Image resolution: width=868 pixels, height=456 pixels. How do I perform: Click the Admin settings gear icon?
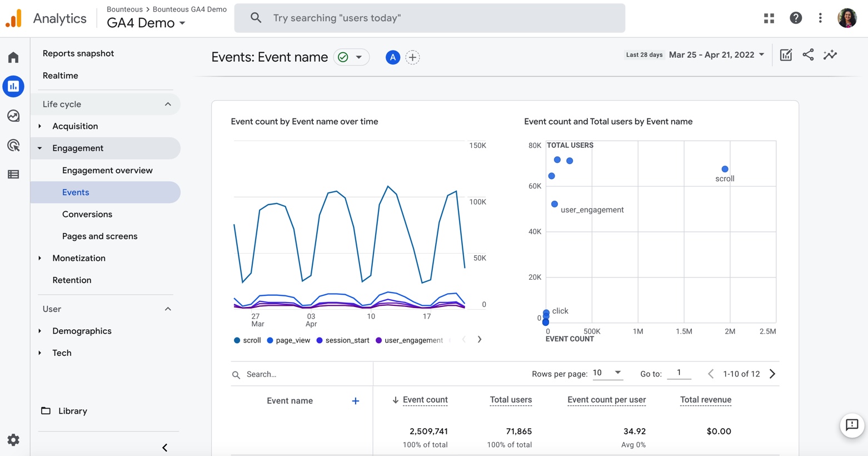click(13, 440)
